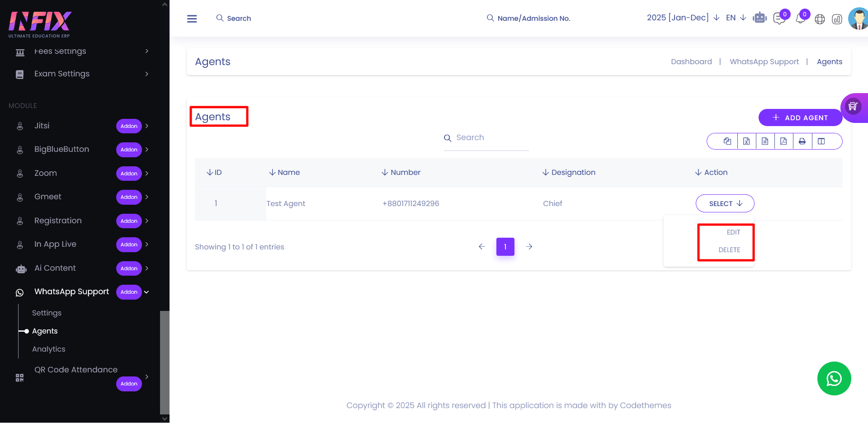Viewport: 868px width, 423px height.
Task: Open the 2025 [Jan-Dec] session dropdown
Action: (x=683, y=18)
